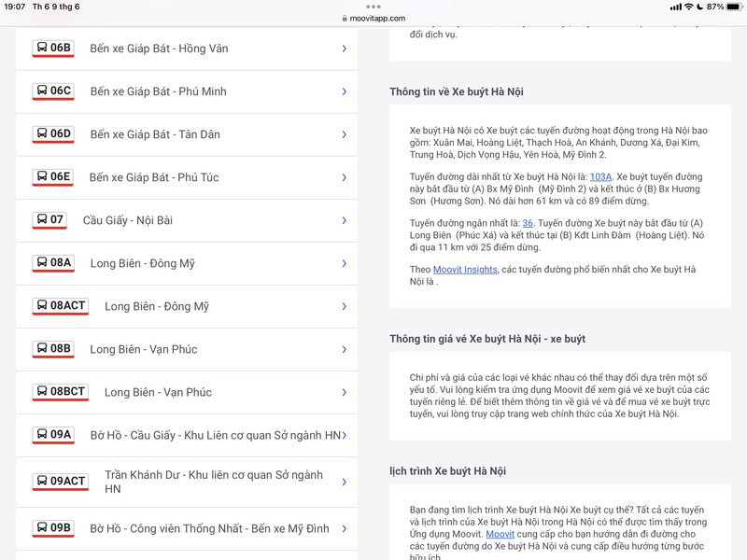The image size is (747, 560).
Task: Click the Moovit link in lịch trình section
Action: [x=500, y=535]
